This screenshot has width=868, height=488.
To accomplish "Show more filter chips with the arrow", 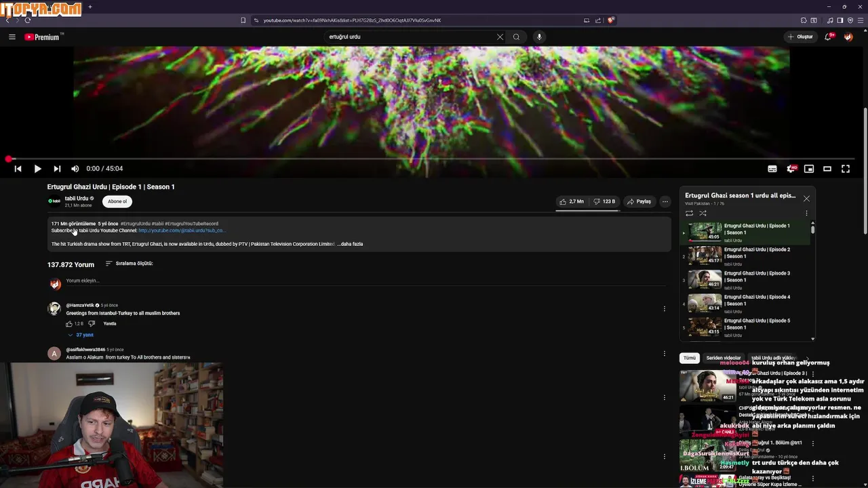I will coord(807,358).
